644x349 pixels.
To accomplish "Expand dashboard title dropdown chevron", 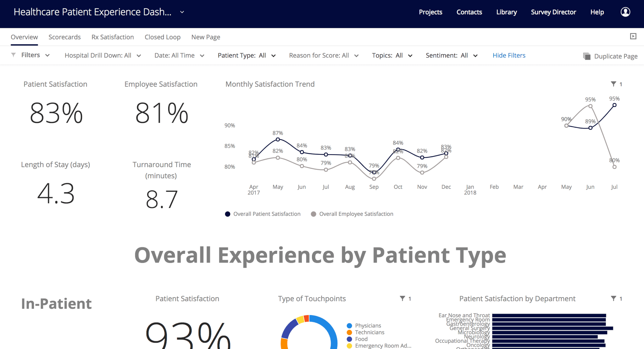I will 182,12.
